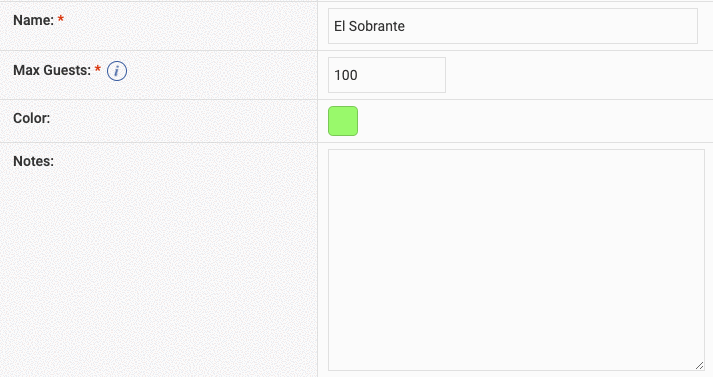Image resolution: width=713 pixels, height=377 pixels.
Task: Click the red asterisk beside Max Guests
Action: [x=97, y=69]
